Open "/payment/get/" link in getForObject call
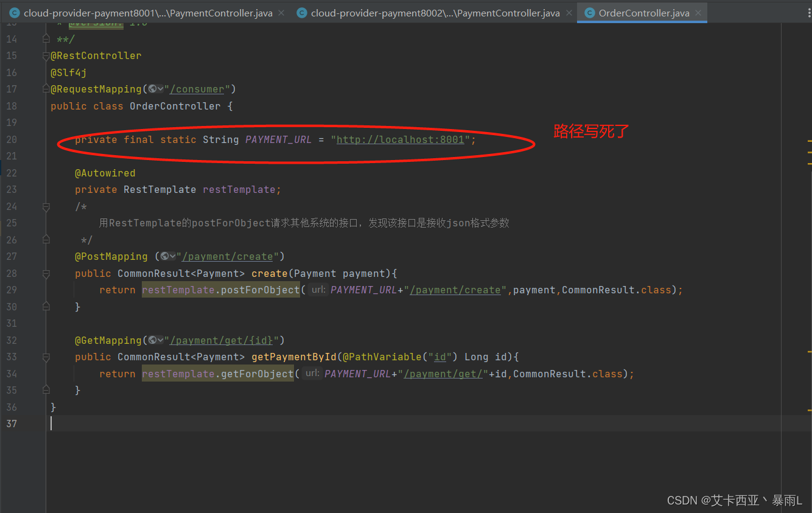The image size is (812, 513). [x=443, y=374]
